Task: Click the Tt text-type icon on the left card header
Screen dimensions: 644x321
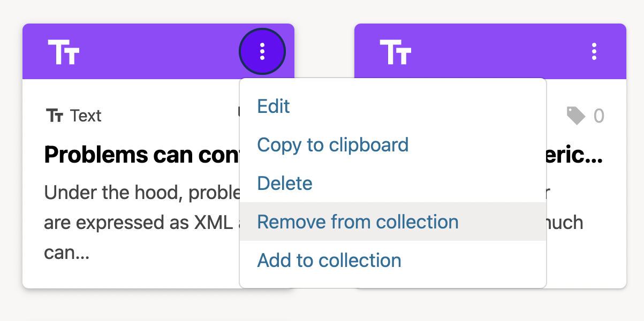Action: (63, 51)
